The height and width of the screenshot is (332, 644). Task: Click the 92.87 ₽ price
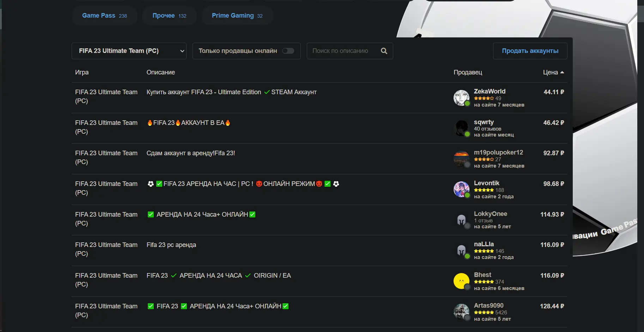tap(554, 153)
